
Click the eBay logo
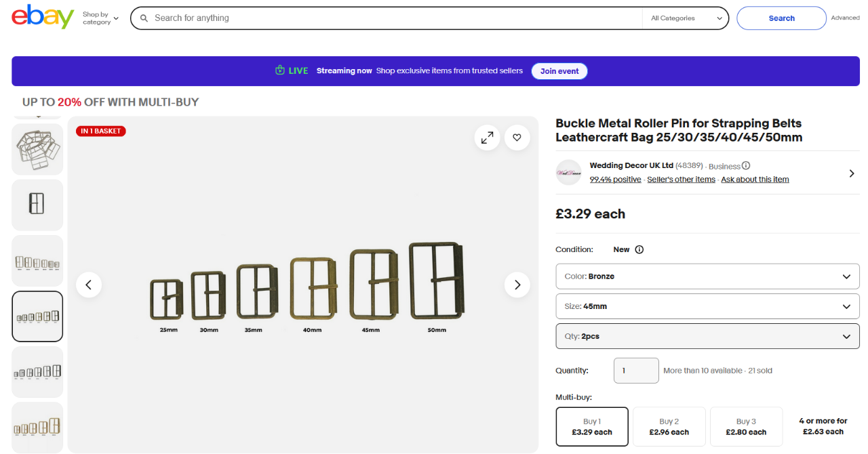point(43,18)
